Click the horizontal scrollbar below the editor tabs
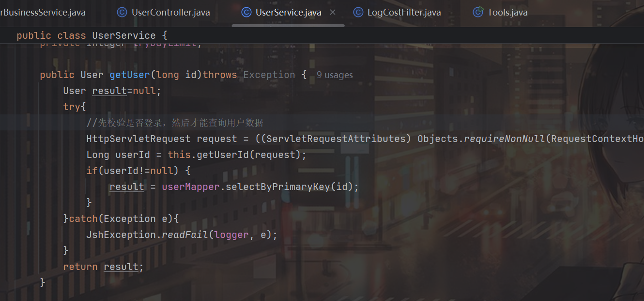The height and width of the screenshot is (301, 644). (288, 25)
